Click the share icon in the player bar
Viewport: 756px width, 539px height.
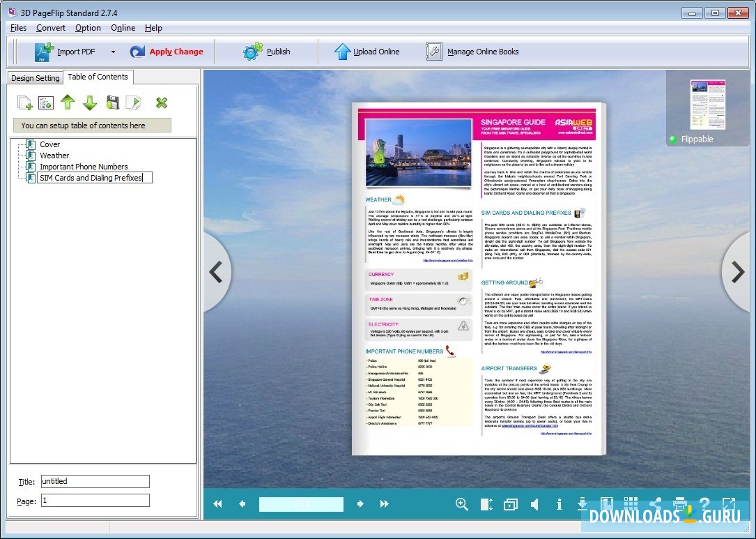point(655,504)
